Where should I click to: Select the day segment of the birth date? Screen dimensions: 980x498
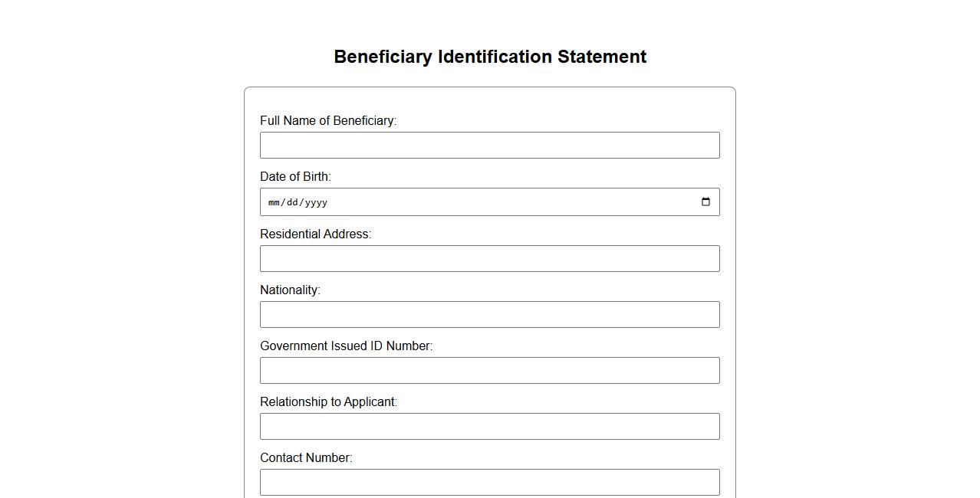[x=292, y=203]
